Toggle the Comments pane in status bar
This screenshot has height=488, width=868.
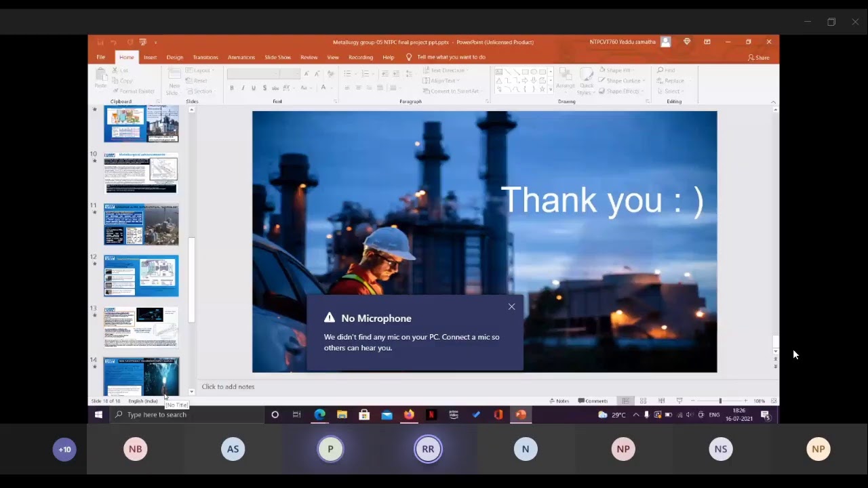(593, 401)
